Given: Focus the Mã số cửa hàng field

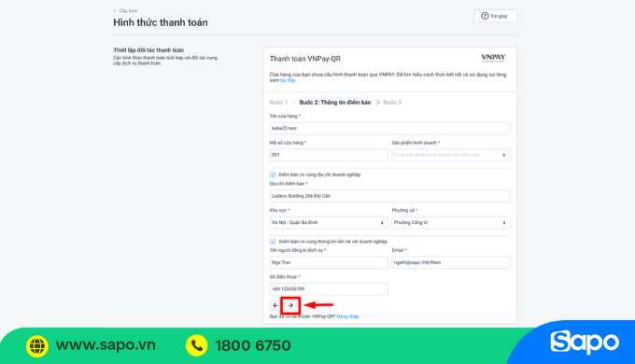Looking at the screenshot, I should 329,155.
